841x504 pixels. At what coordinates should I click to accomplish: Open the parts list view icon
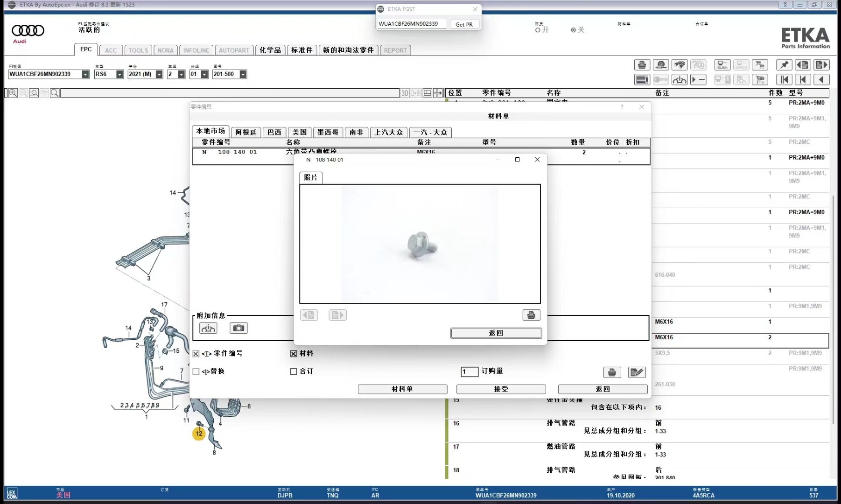tap(642, 80)
